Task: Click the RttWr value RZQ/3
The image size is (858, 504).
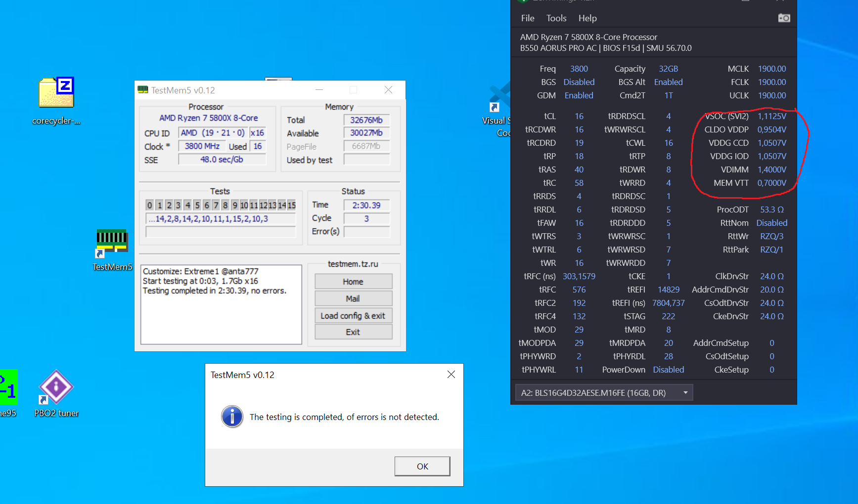Action: [772, 236]
